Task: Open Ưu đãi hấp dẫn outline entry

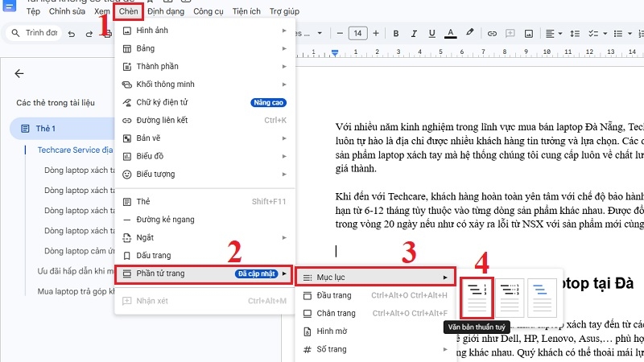Action: [76, 271]
